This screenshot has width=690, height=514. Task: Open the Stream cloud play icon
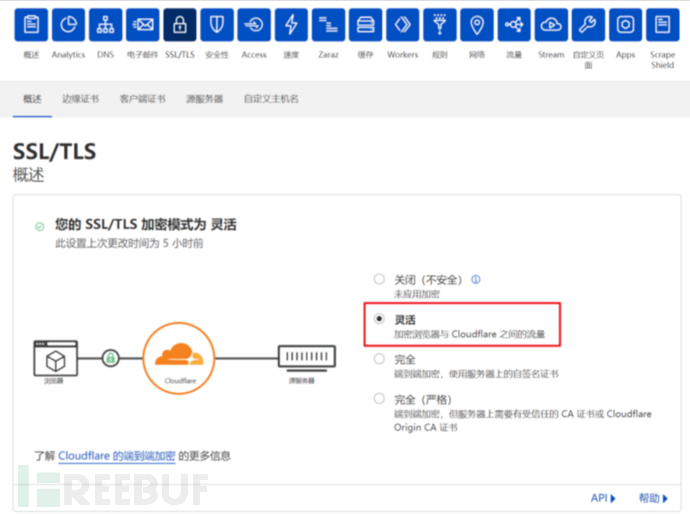point(551,25)
